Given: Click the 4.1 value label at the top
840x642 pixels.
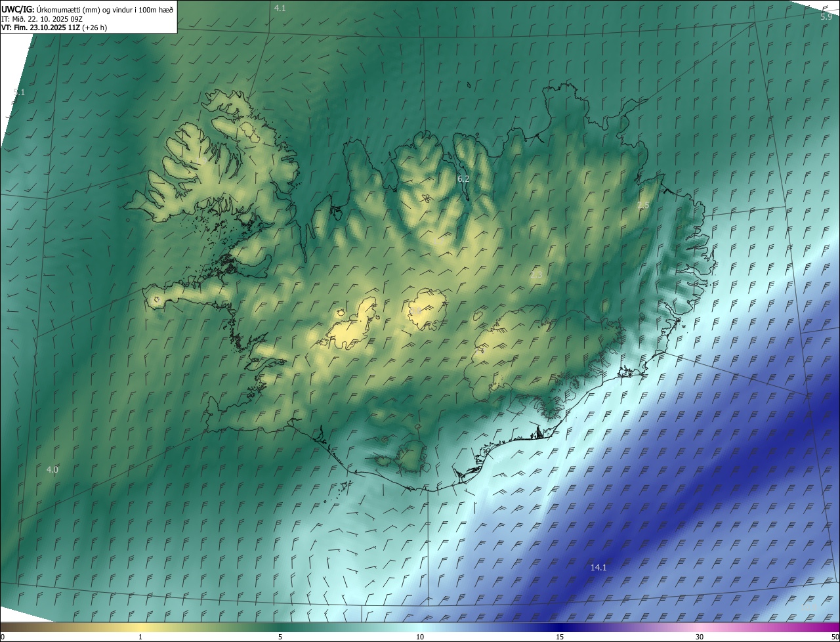Looking at the screenshot, I should (280, 8).
